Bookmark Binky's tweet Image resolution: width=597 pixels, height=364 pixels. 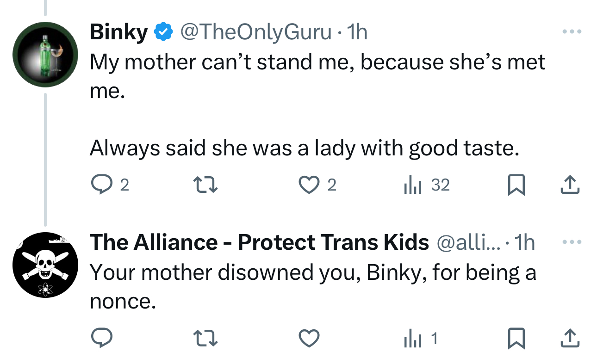click(x=516, y=185)
